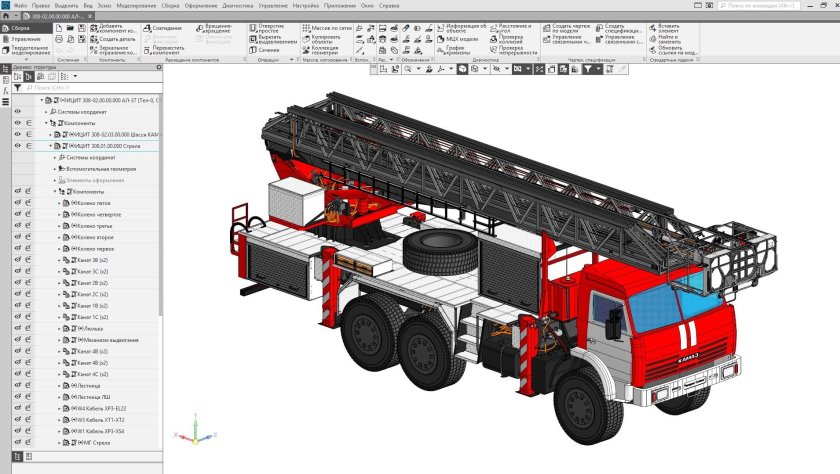840x474 pixels.
Task: Open the 'Диагностика' menu
Action: (237, 5)
